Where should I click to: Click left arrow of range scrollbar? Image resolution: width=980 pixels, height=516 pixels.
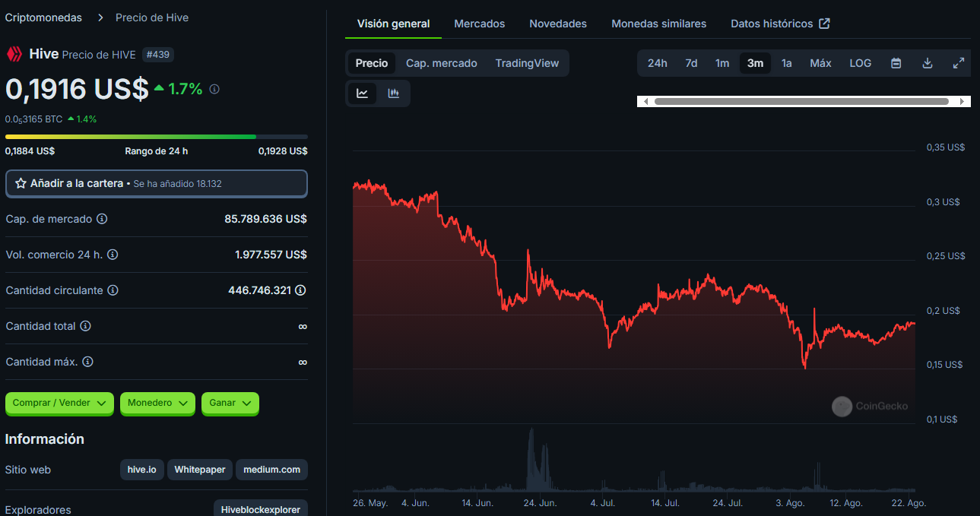click(x=645, y=101)
